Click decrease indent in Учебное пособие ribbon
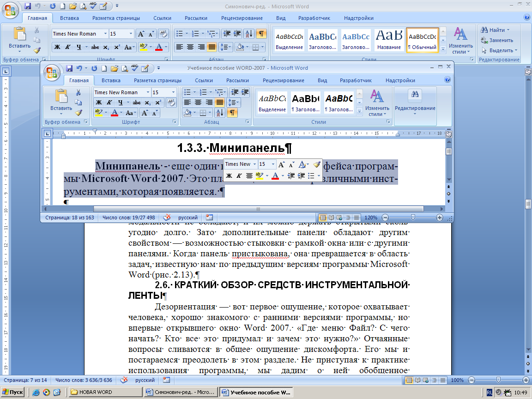 (x=235, y=92)
